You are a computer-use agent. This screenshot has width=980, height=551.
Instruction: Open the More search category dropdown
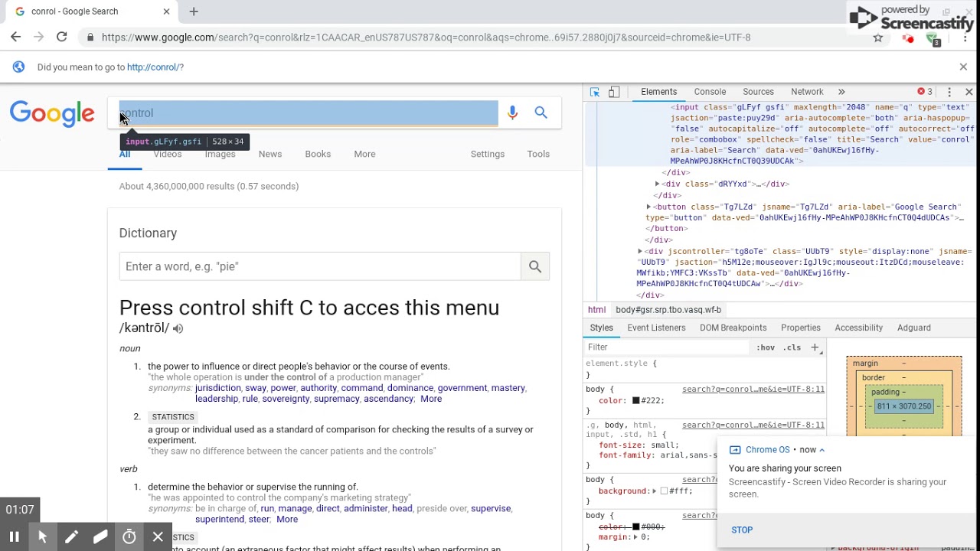point(364,154)
